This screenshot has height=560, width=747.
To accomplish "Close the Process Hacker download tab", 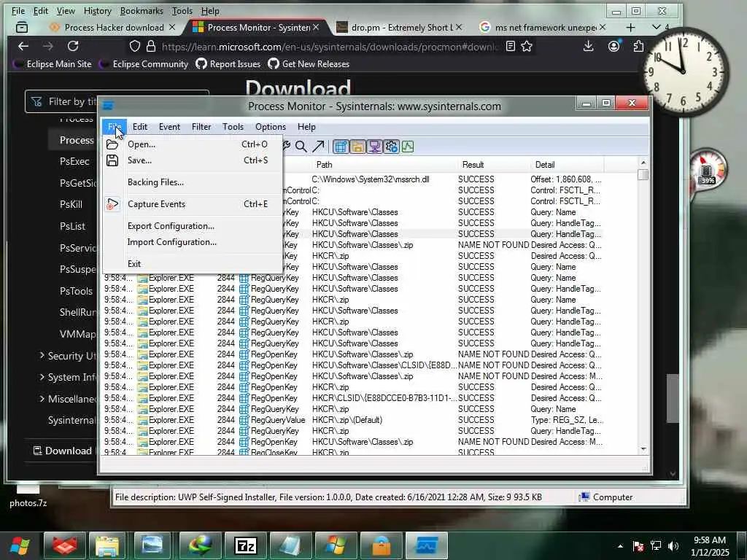I will tap(172, 28).
